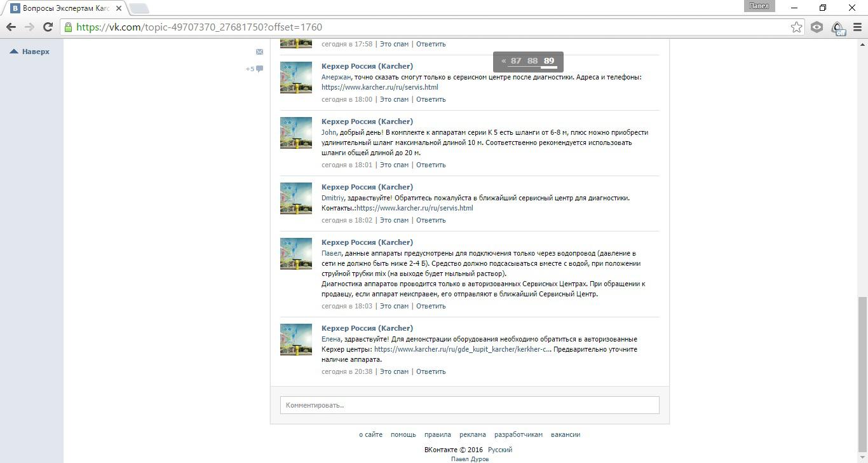The image size is (868, 463).
Task: Open karcher.ru servis link in Амержан reply
Action: click(x=380, y=87)
